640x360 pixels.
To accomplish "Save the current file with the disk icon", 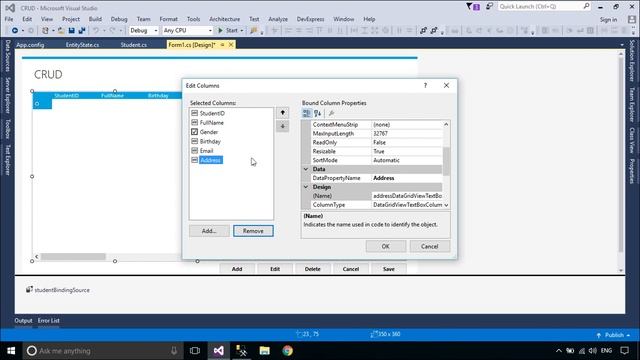I will click(71, 31).
